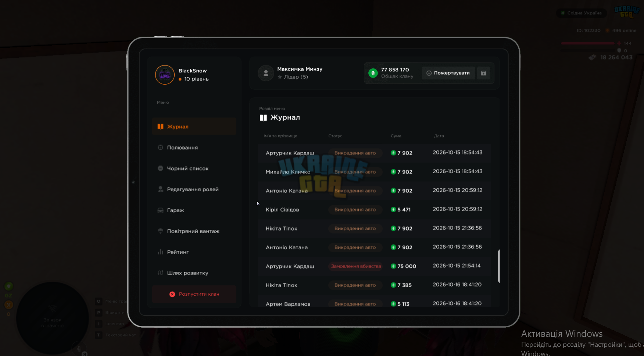Click the Редагування ролей person icon
This screenshot has width=644, height=356.
coord(160,189)
